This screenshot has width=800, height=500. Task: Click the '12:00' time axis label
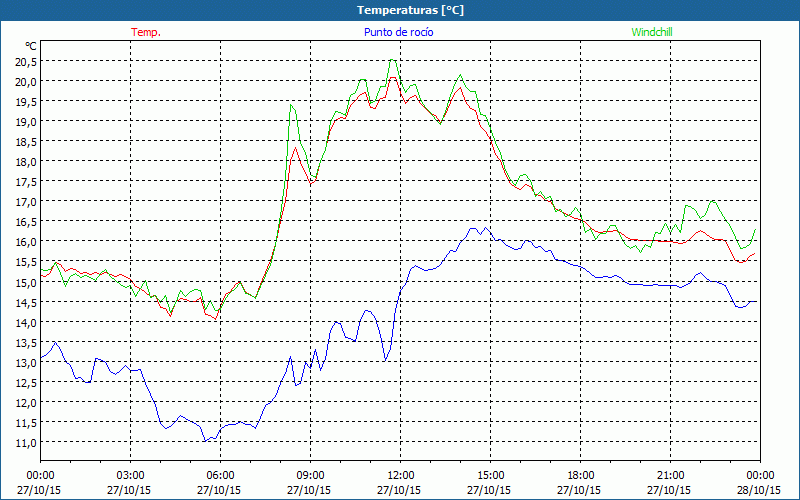401,476
